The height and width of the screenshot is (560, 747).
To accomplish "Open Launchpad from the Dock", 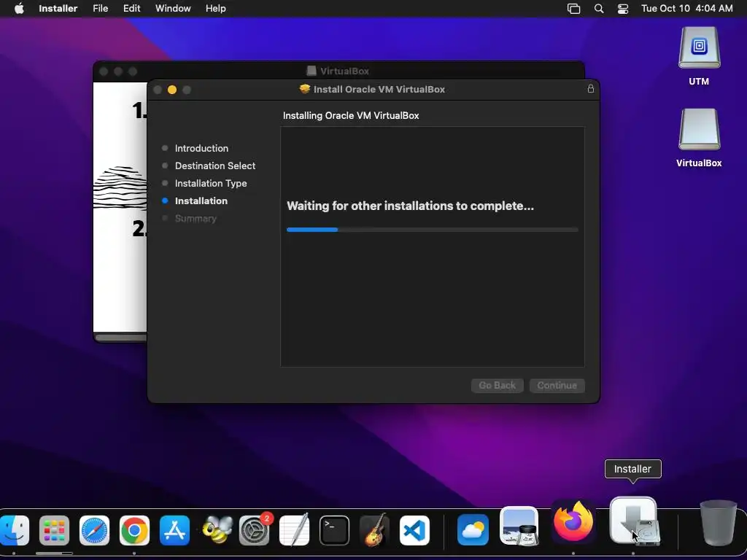I will click(x=54, y=530).
